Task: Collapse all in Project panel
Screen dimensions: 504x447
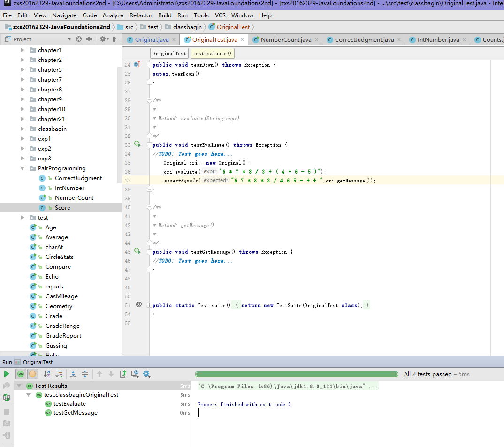Action: (89, 39)
